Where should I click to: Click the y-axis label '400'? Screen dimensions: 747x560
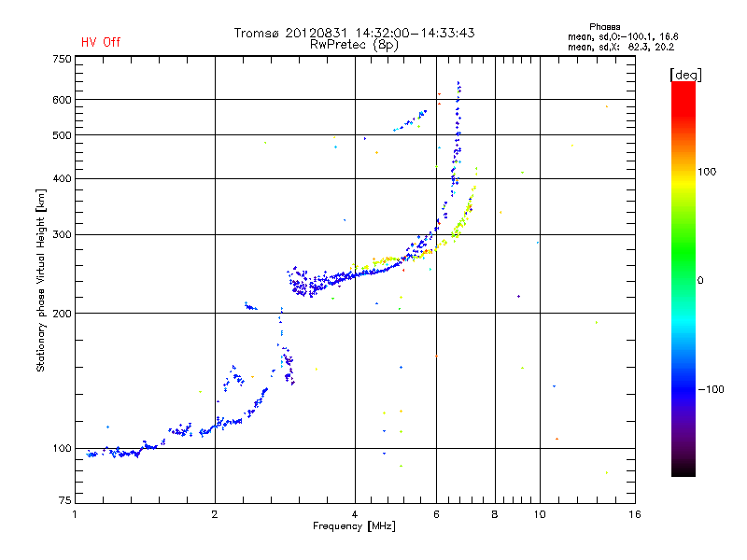(62, 178)
